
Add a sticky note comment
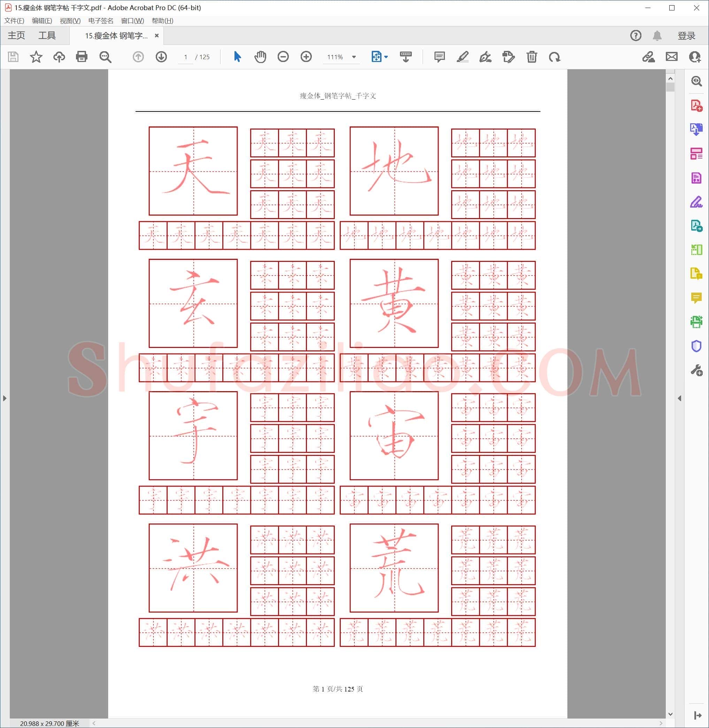(x=439, y=57)
